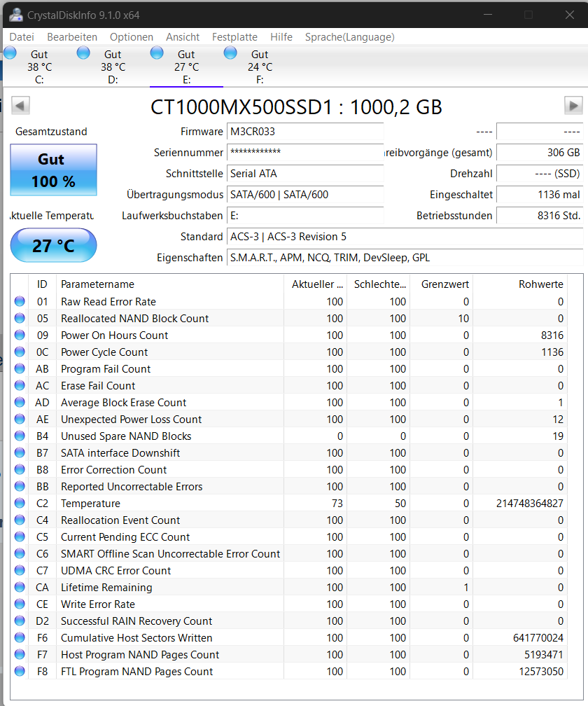Click the Parametername column header
The image size is (588, 706).
pyautogui.click(x=169, y=284)
